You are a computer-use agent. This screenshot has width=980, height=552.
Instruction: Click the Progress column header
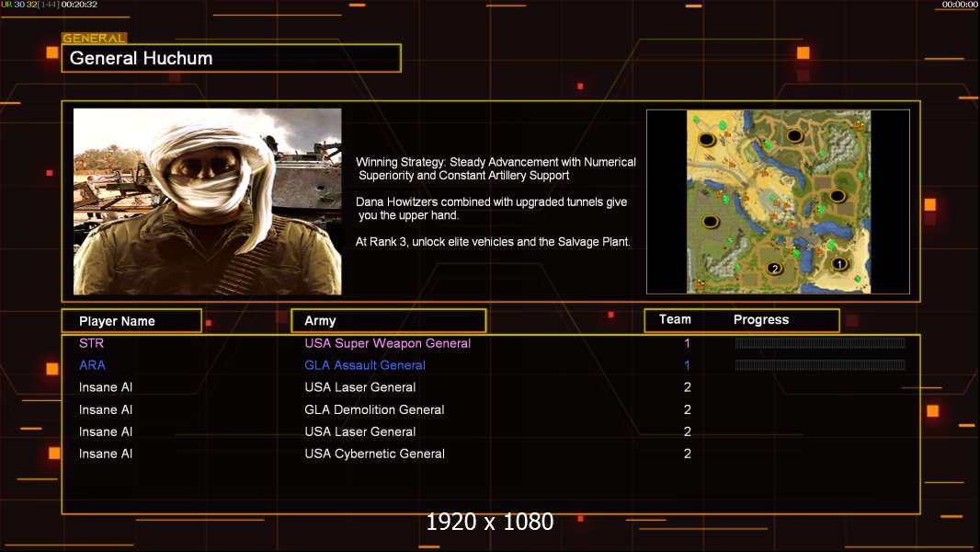coord(761,320)
